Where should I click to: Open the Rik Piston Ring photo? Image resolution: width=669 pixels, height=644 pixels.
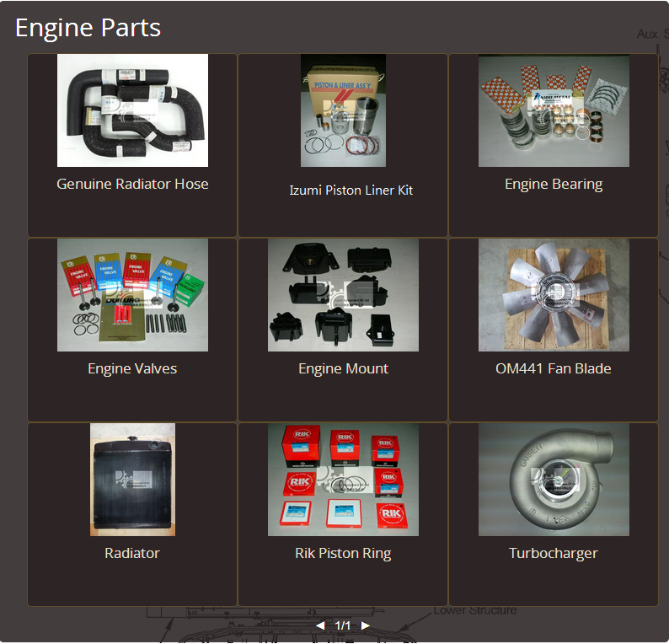pos(343,480)
